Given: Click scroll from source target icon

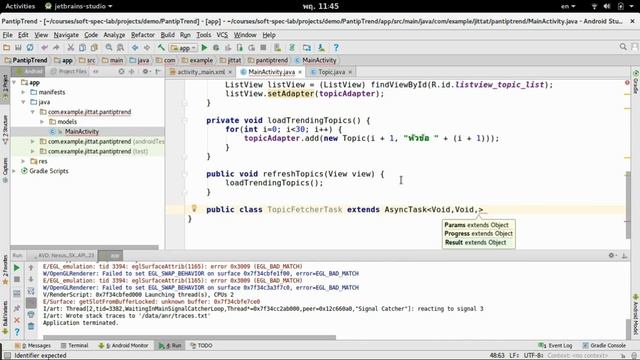Looking at the screenshot, I should pos(121,71).
